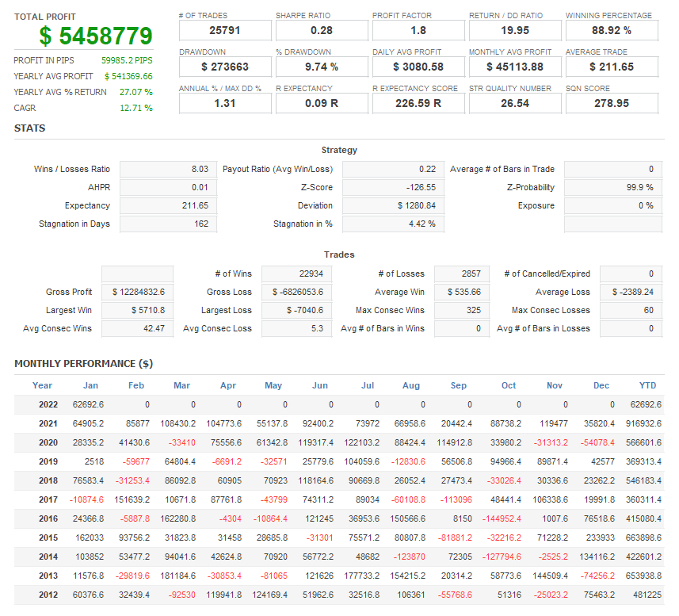Click Yearly Avg Profit value $ 541369.66
This screenshot has width=679, height=616.
(x=128, y=76)
